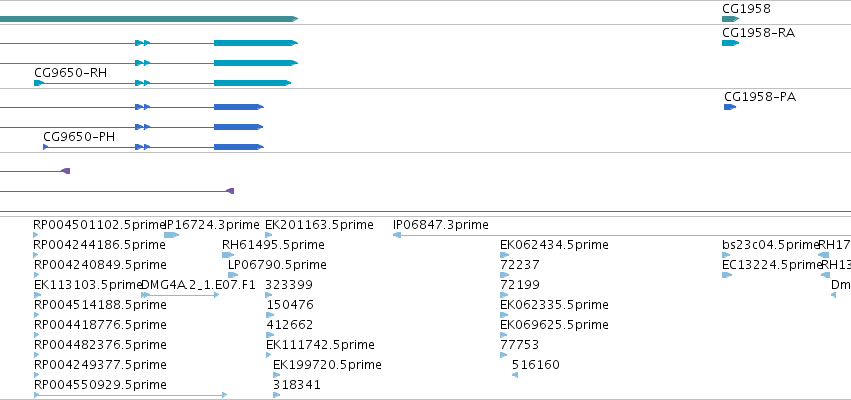Click the LP06790.5prime EST marker
Viewport: 851px width, 400px height.
coord(233,275)
